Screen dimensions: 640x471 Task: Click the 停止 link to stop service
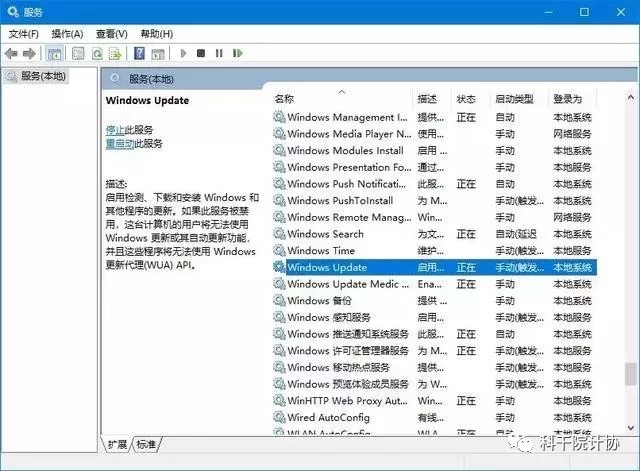coord(115,130)
